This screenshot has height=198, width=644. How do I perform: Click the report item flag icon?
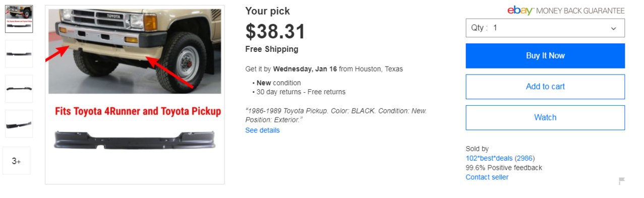pos(622,181)
